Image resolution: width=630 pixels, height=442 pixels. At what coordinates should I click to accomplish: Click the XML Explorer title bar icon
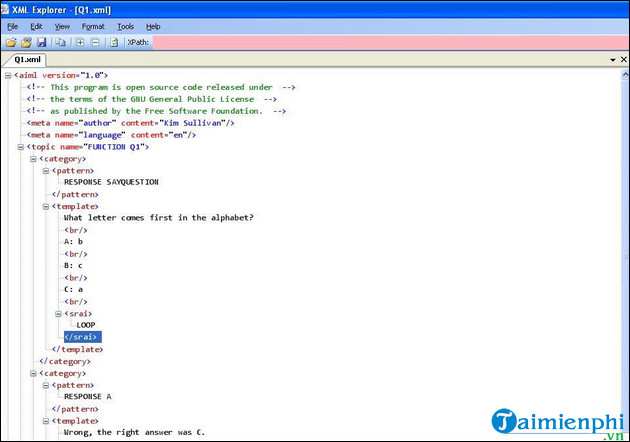pos(5,9)
